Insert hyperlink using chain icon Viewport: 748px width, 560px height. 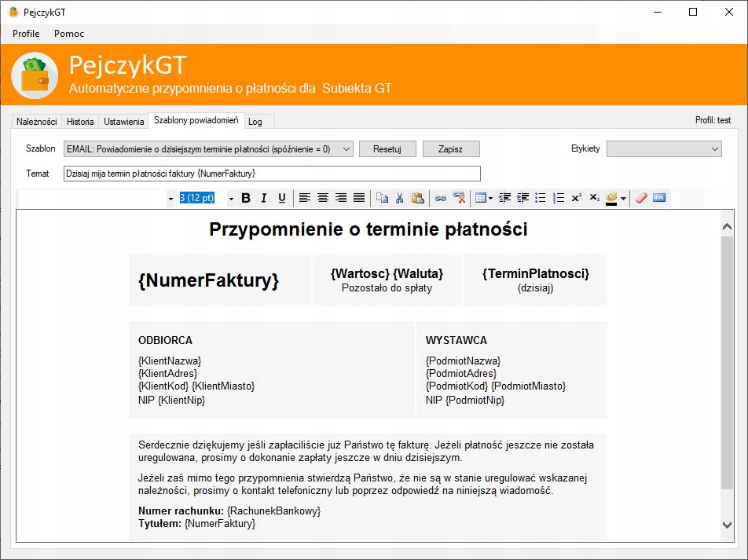pos(440,198)
